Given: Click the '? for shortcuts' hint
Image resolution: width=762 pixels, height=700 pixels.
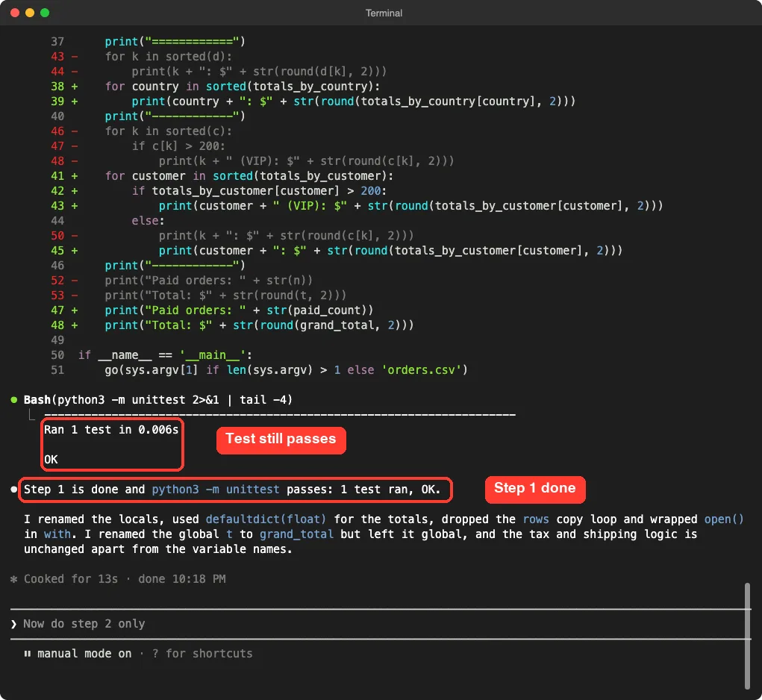Looking at the screenshot, I should click(x=202, y=654).
